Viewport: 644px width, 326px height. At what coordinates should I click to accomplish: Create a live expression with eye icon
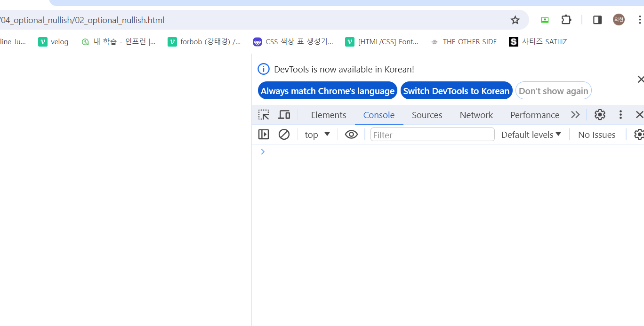click(351, 135)
